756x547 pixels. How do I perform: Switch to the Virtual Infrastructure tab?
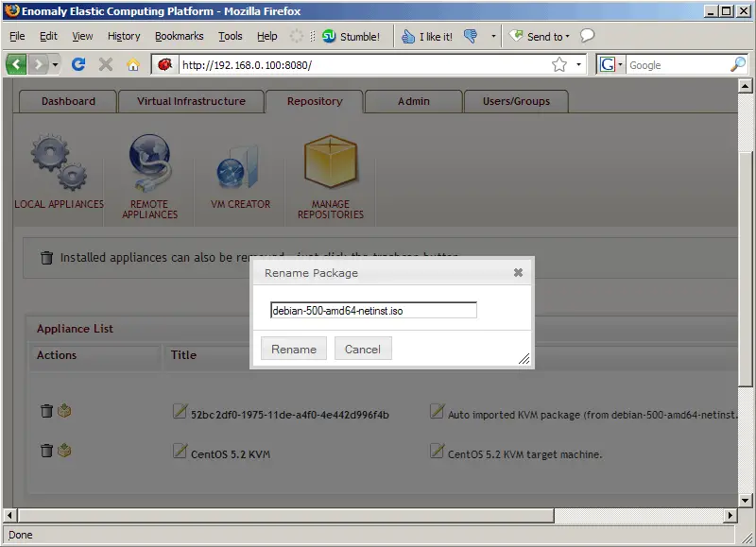click(191, 101)
